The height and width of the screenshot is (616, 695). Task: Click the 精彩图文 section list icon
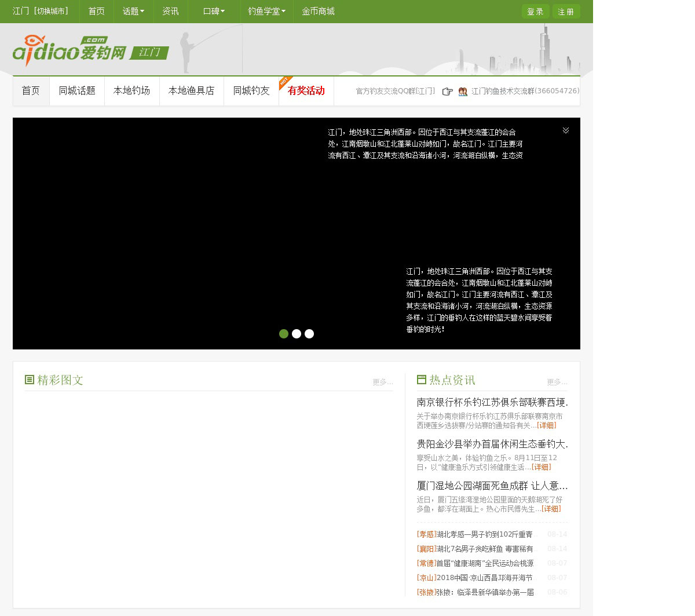(30, 380)
